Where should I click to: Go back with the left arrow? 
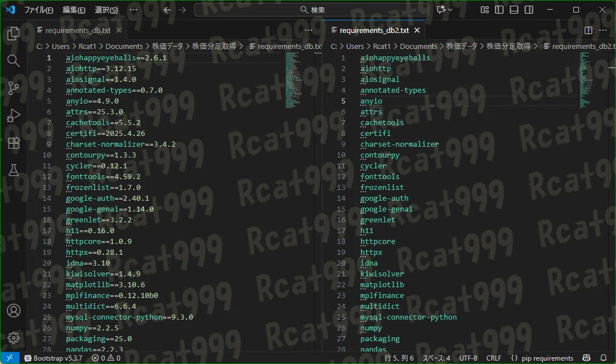point(167,10)
